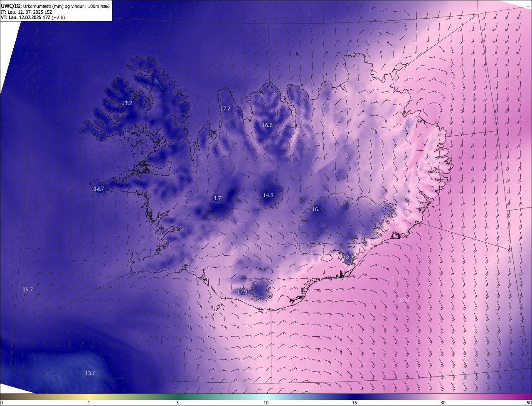
Task: Click the initial time line "IT: Lau. 12. 07. 2025 15Z"
Action: [27, 12]
